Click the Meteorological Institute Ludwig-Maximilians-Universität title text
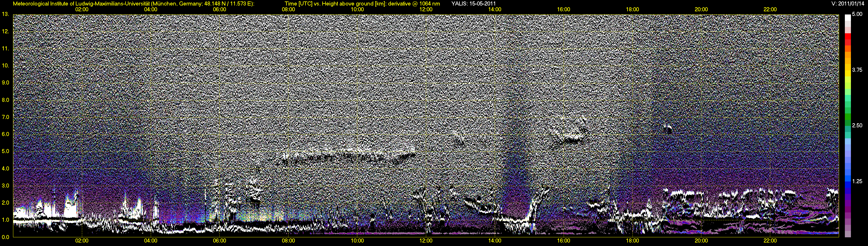 pos(134,4)
